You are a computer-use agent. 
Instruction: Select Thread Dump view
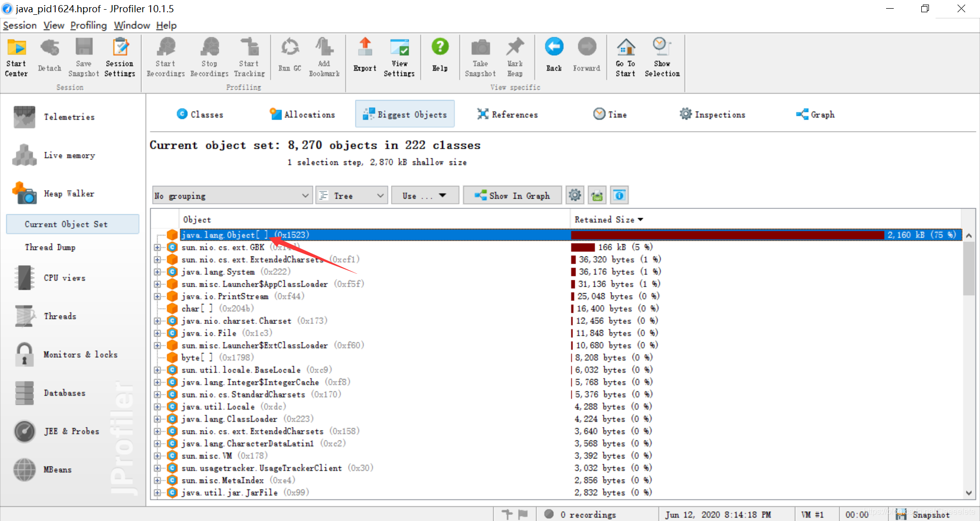(x=50, y=247)
